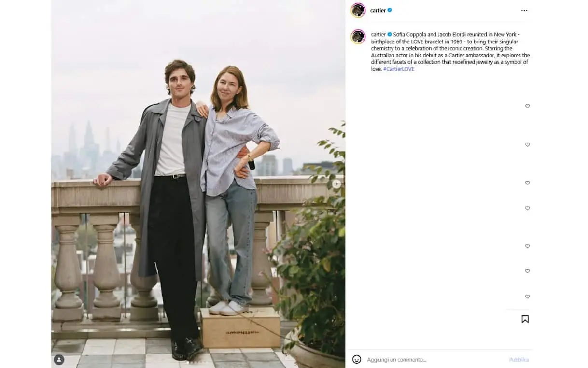Like the heart just above the bookmark
The height and width of the screenshot is (368, 588).
[x=527, y=297]
